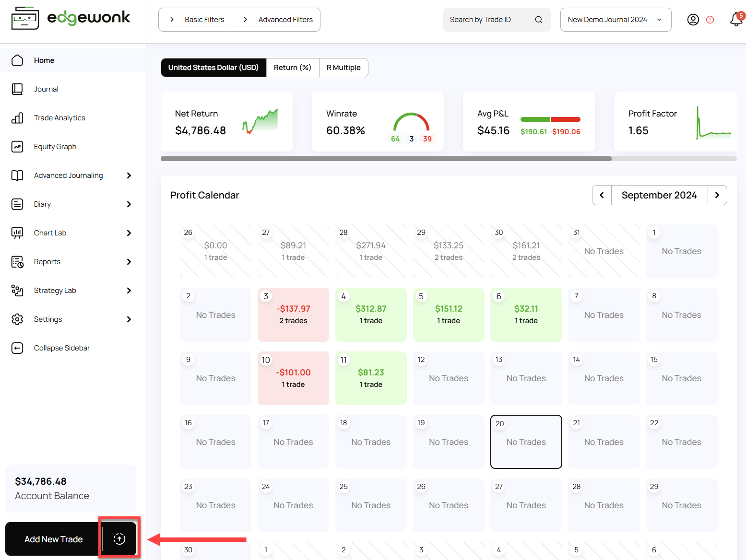The height and width of the screenshot is (560, 746).
Task: Switch display to Return (%)
Action: coord(292,68)
